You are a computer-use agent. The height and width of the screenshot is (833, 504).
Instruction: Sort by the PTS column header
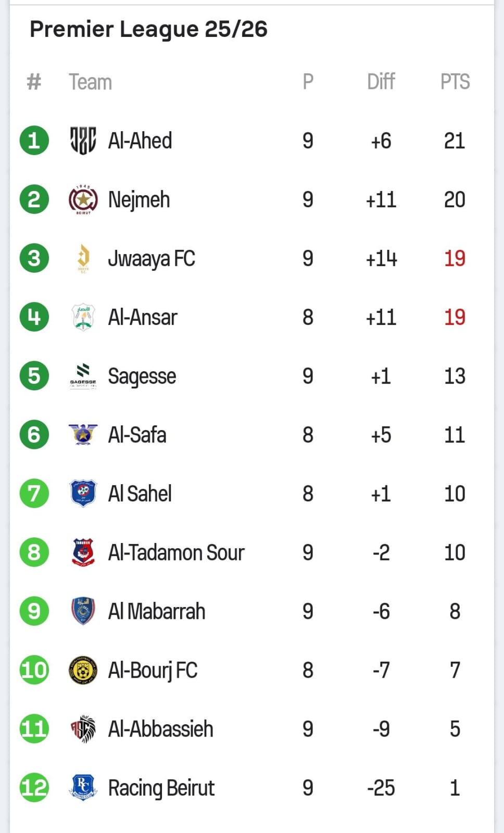(455, 82)
